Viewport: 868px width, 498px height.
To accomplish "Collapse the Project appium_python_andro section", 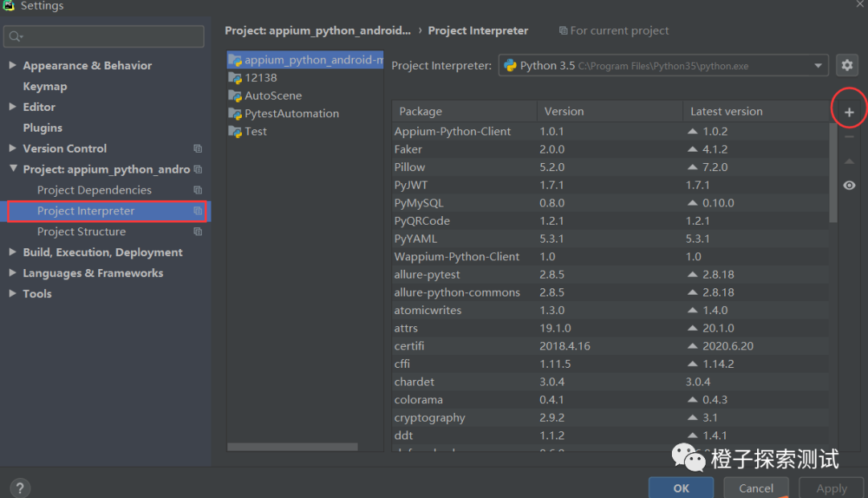I will click(13, 169).
